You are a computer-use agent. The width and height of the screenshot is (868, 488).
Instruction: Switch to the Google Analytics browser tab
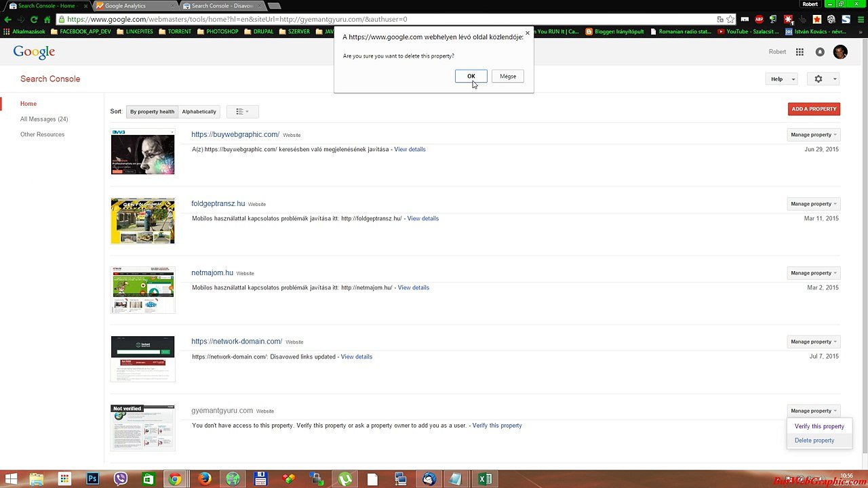[x=134, y=6]
